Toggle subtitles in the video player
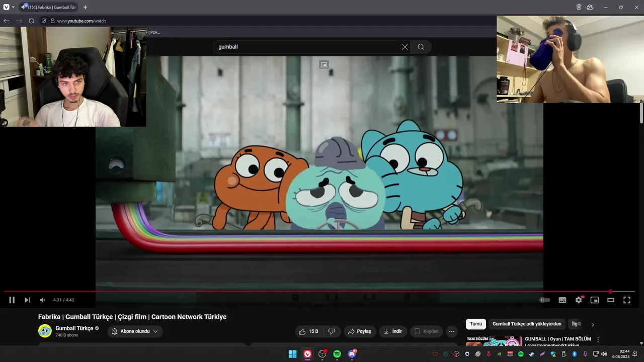Screen dimensions: 644x362 (562, 300)
